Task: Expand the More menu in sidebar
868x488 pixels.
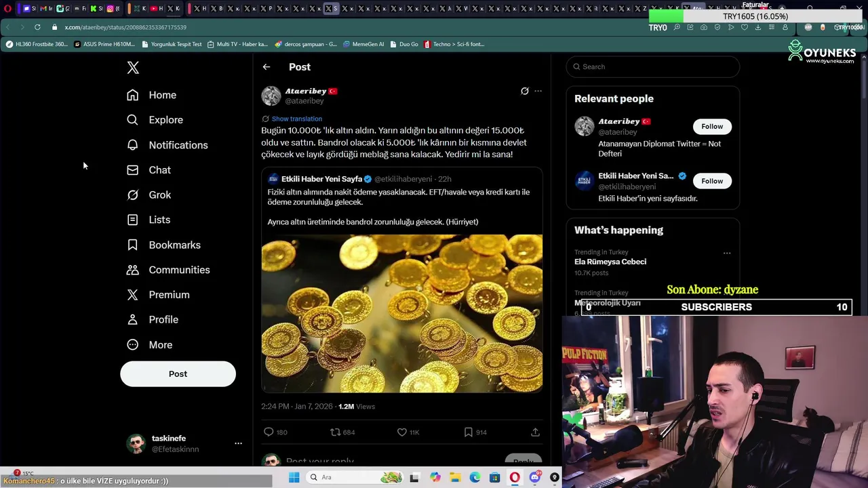Action: pos(149,345)
